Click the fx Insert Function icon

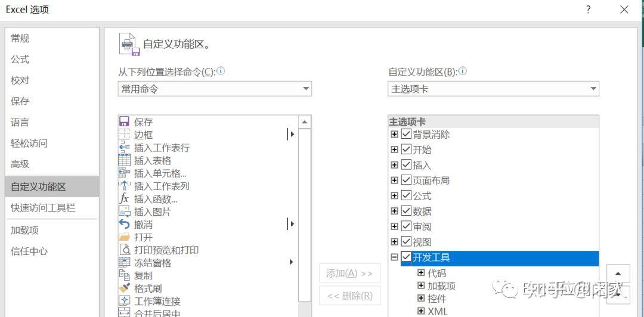(x=124, y=199)
